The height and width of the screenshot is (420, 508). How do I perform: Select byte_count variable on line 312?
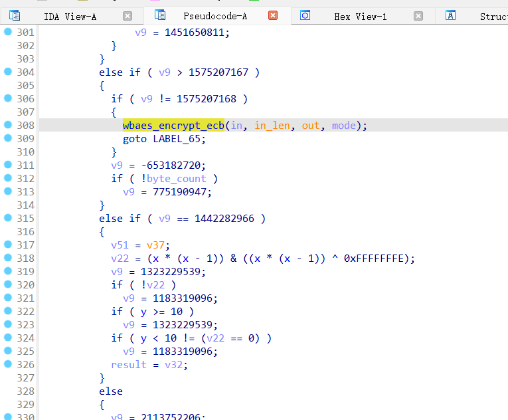pos(177,179)
